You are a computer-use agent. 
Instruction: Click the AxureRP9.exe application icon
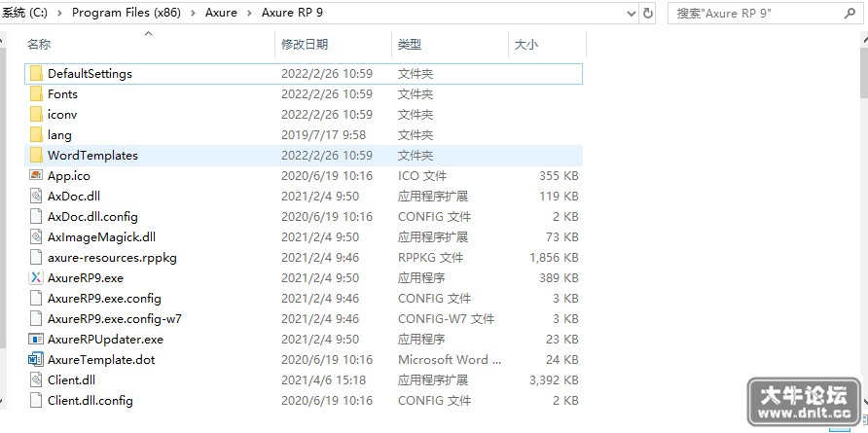coord(36,277)
